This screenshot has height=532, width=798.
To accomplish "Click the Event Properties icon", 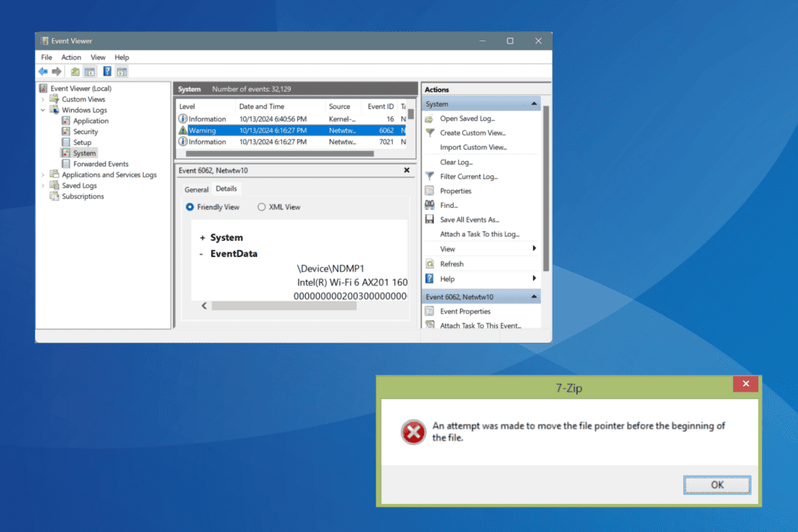I will pos(429,312).
